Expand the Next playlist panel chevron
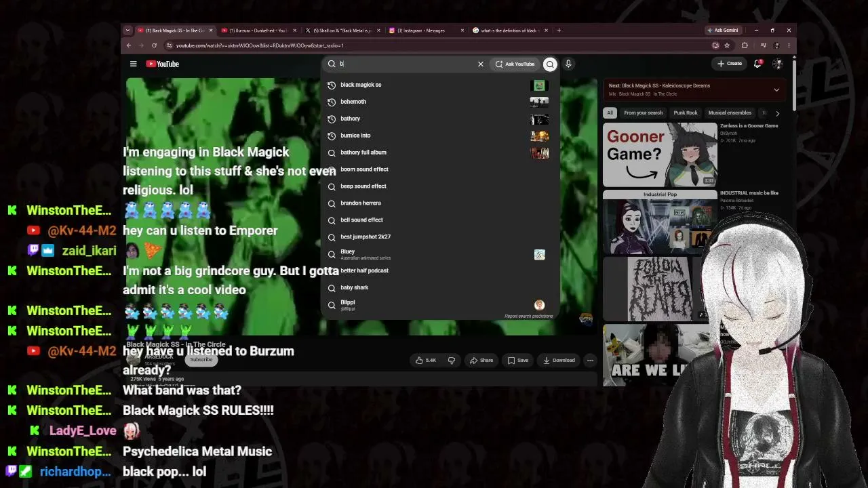 [x=776, y=89]
